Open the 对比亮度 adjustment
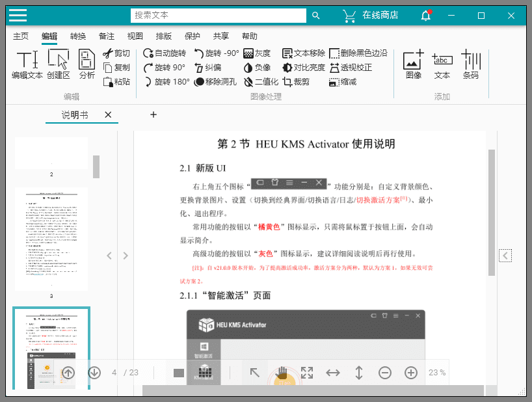The height and width of the screenshot is (402, 532). (x=304, y=68)
